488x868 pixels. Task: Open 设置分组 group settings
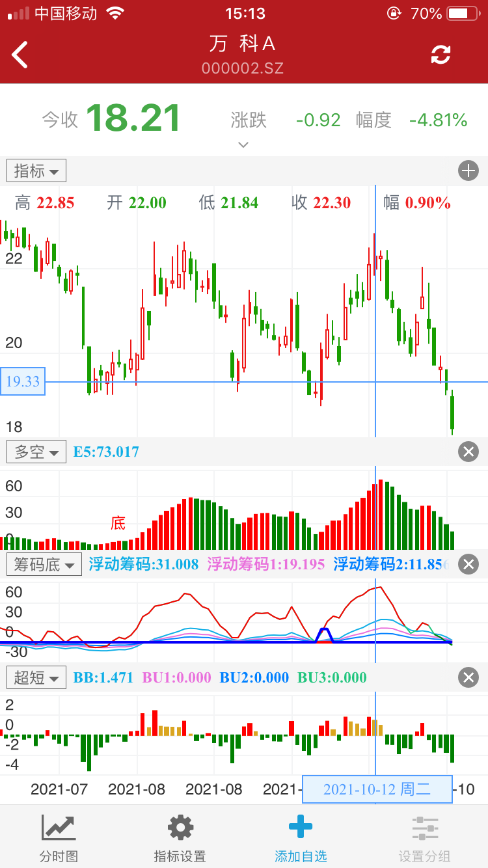[x=425, y=838]
